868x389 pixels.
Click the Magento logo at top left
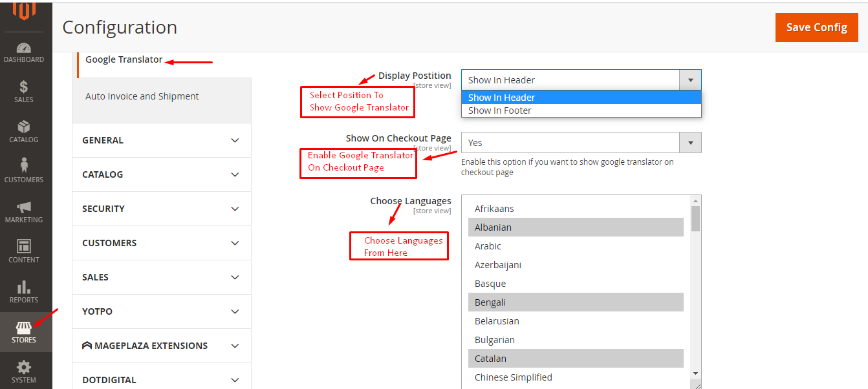point(24,12)
